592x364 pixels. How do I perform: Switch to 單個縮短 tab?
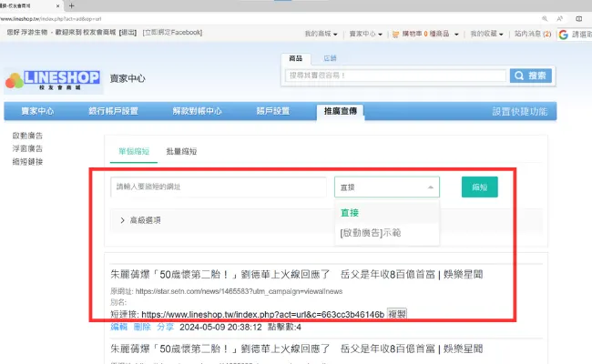pos(134,152)
